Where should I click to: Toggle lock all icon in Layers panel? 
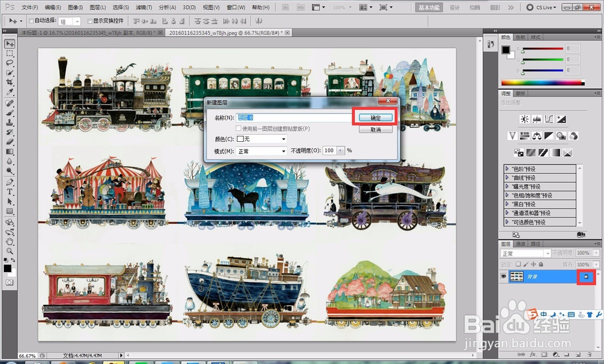541,264
